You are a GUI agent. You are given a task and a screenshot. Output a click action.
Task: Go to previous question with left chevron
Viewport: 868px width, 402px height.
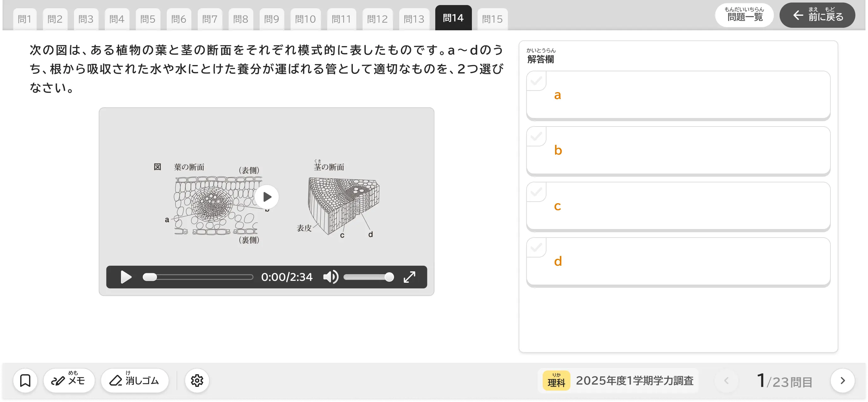tap(726, 380)
